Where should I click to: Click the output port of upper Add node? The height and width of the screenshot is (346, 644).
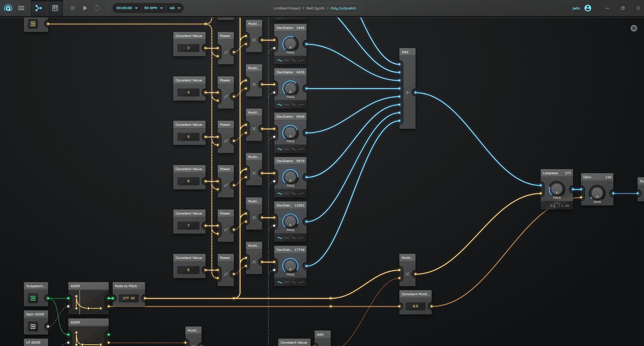coord(416,92)
